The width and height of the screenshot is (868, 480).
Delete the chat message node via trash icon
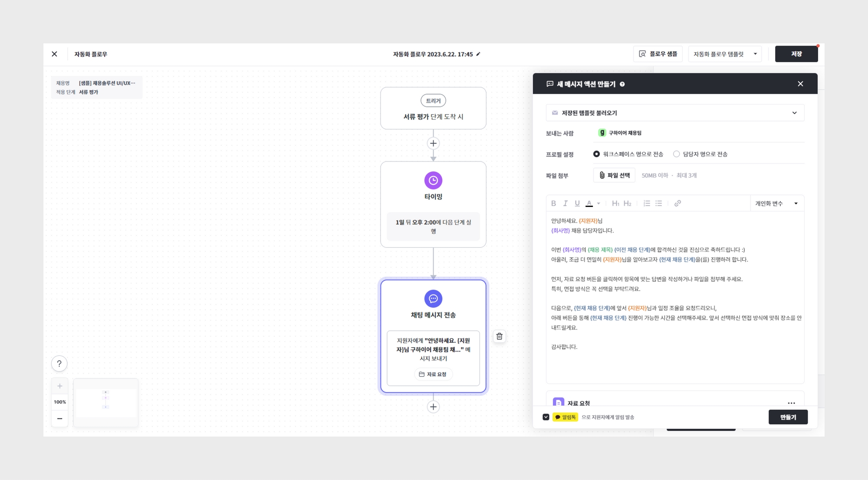[500, 336]
